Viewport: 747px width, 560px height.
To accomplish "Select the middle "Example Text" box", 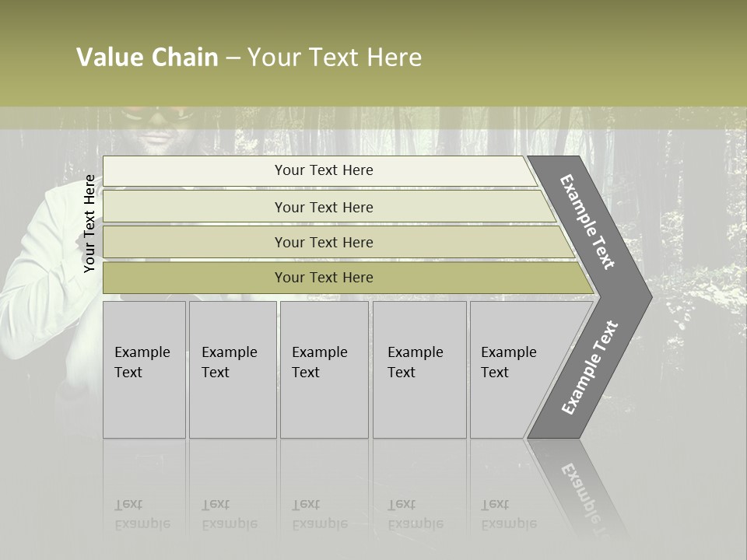I will pyautogui.click(x=324, y=369).
